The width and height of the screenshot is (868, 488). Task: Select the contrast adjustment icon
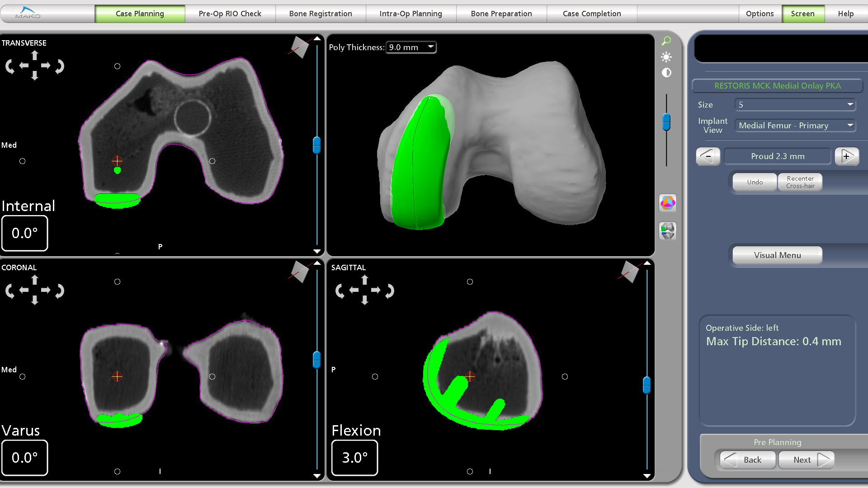coord(666,73)
